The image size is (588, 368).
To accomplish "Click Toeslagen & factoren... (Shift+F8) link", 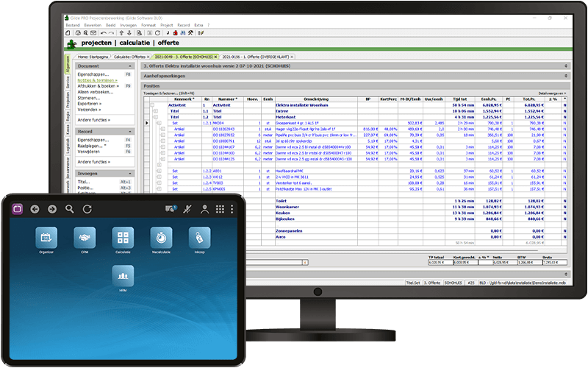I will point(168,93).
